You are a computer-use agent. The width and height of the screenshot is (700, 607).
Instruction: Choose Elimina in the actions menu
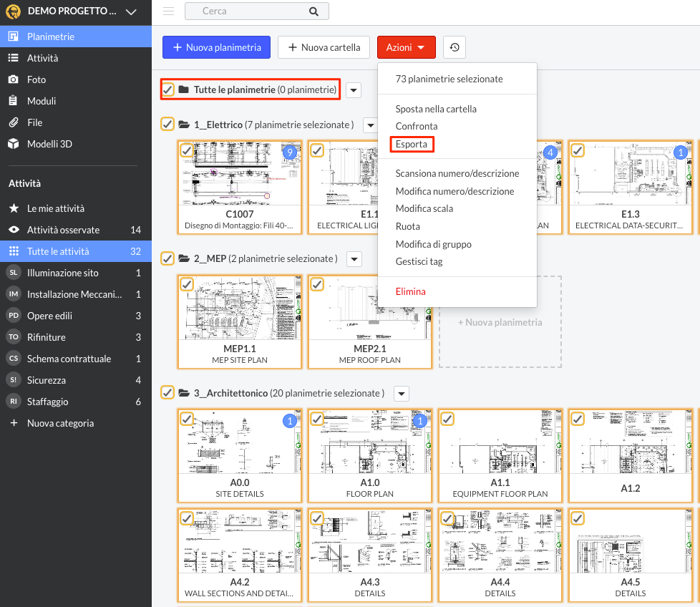410,291
